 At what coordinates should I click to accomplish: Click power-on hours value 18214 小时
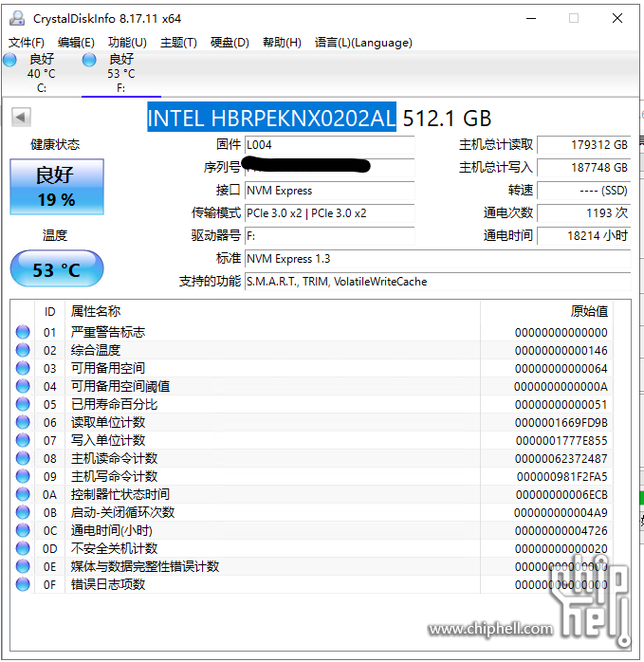[584, 236]
